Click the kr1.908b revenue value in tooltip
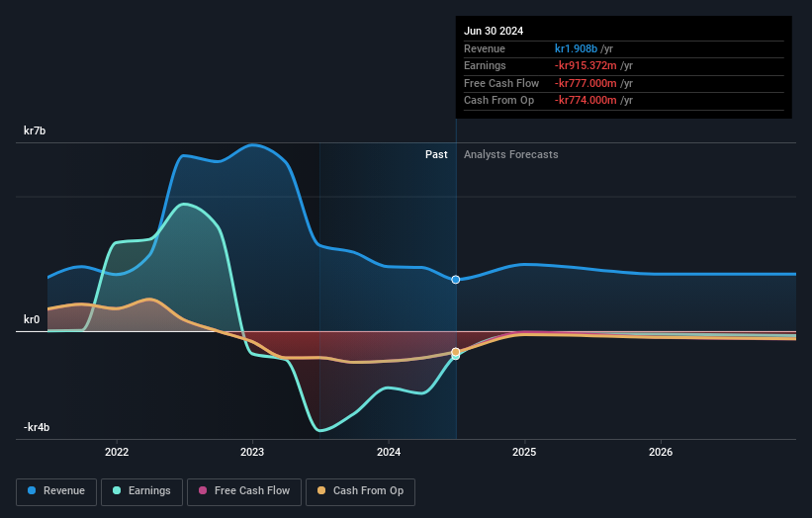The image size is (812, 518). coord(576,48)
